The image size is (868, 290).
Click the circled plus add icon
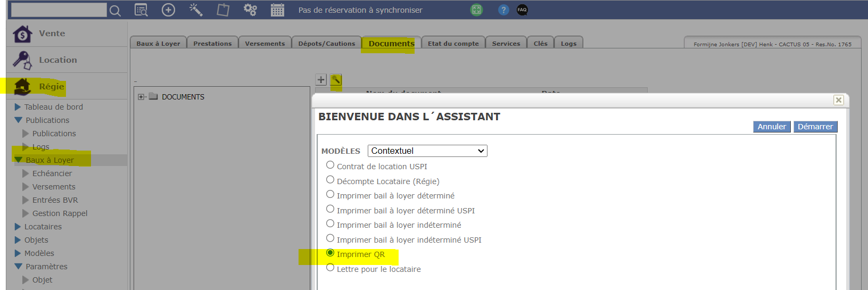click(168, 10)
